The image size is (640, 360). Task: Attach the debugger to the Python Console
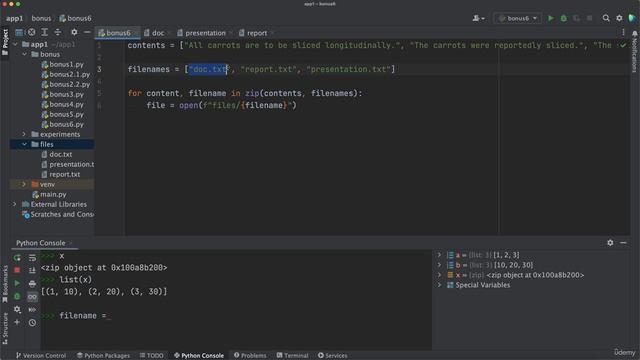click(17, 296)
